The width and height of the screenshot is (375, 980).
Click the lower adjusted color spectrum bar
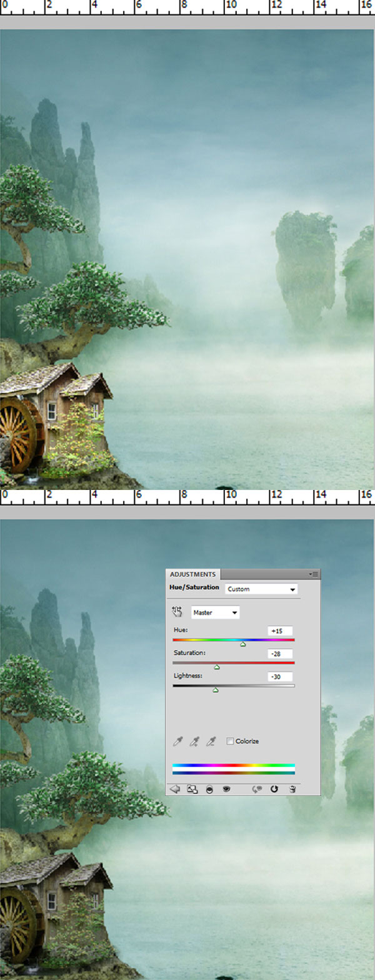(234, 773)
